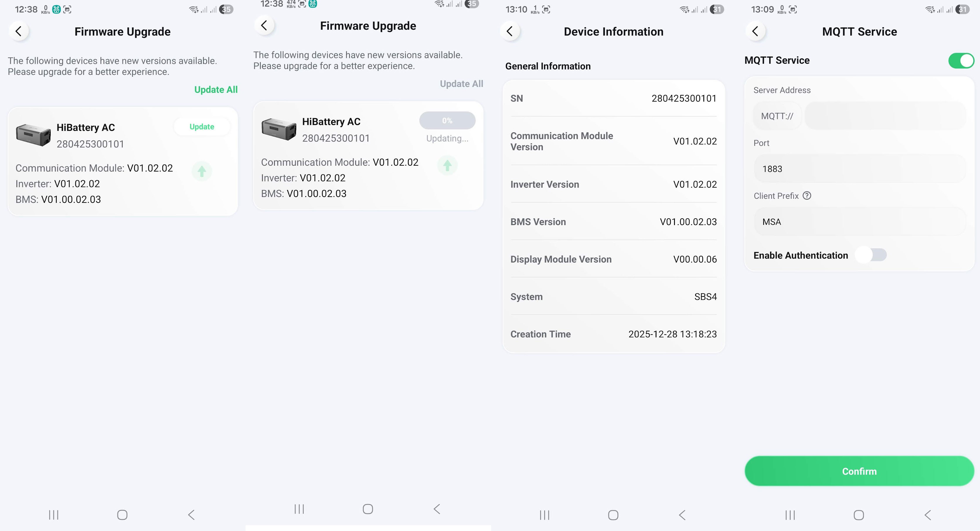Edit the Port field showing 1883
This screenshot has height=531, width=980.
pyautogui.click(x=859, y=169)
